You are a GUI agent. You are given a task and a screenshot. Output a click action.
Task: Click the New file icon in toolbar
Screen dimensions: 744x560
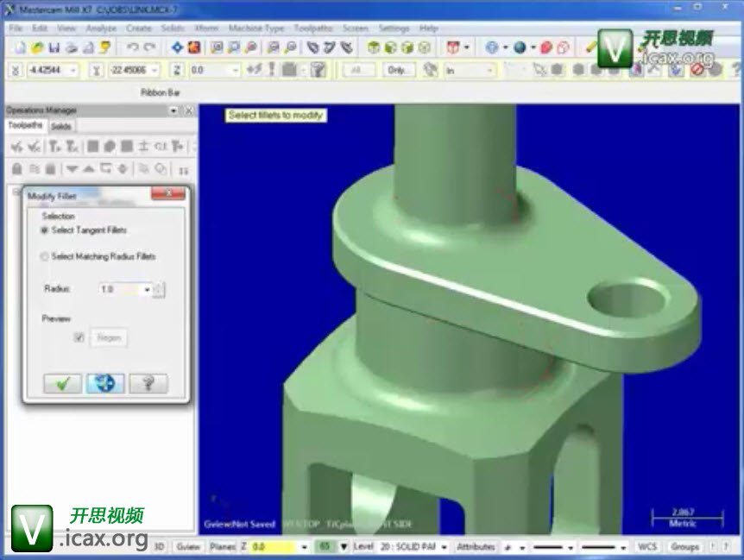pos(21,47)
